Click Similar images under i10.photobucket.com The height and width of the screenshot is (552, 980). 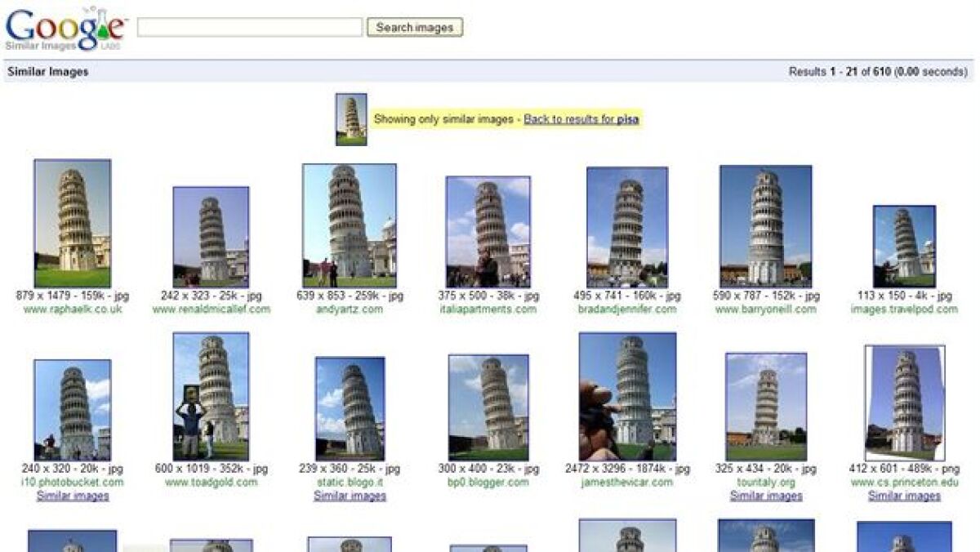pyautogui.click(x=73, y=496)
